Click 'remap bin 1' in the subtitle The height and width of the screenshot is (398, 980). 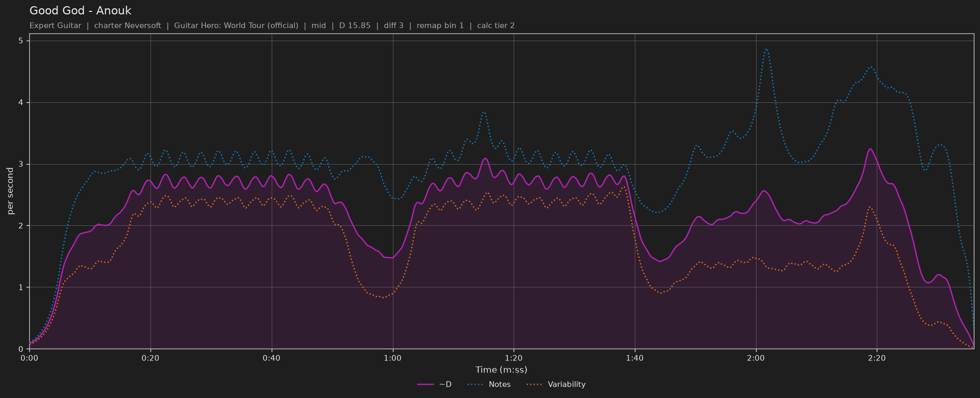point(440,26)
